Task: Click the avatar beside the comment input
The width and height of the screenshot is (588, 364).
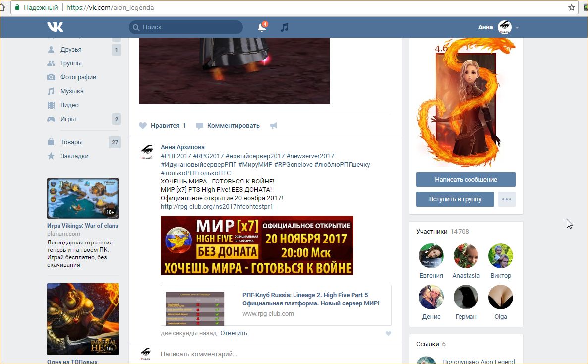Action: point(146,354)
